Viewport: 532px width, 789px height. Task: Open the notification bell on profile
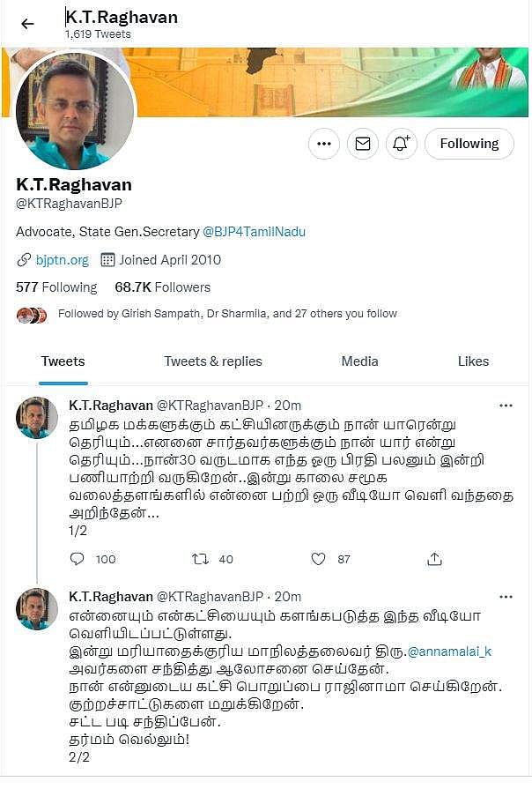click(x=402, y=143)
